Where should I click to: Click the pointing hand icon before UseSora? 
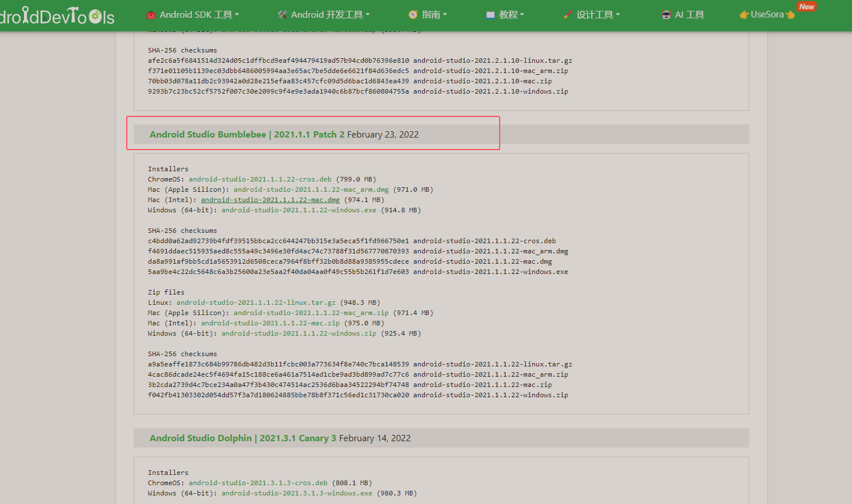point(745,15)
